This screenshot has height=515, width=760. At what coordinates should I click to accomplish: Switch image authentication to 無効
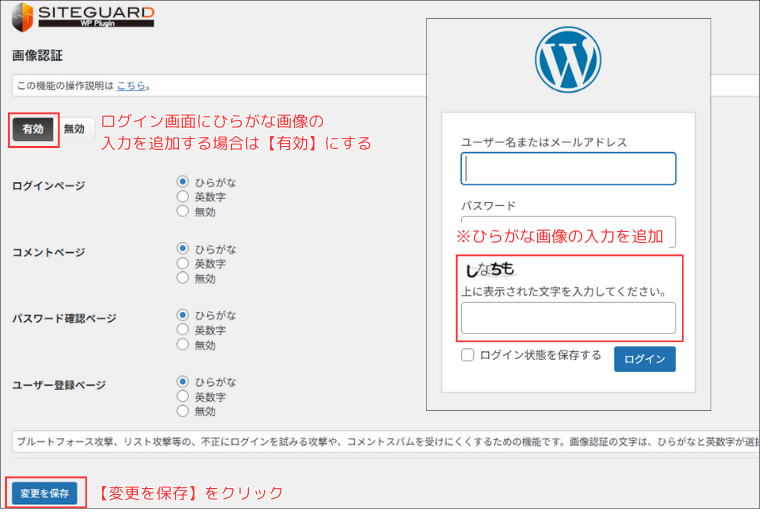click(x=74, y=129)
